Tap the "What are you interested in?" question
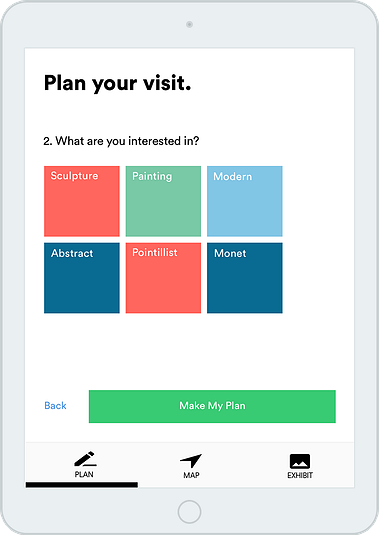The width and height of the screenshot is (379, 535). (127, 141)
